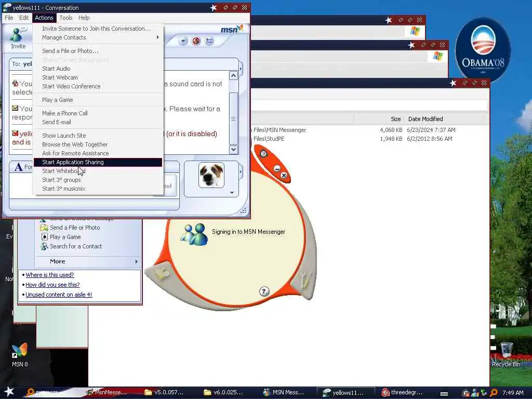This screenshot has height=399, width=532.
Task: Choose Invite Someone to Join this Conversation
Action: (x=98, y=29)
